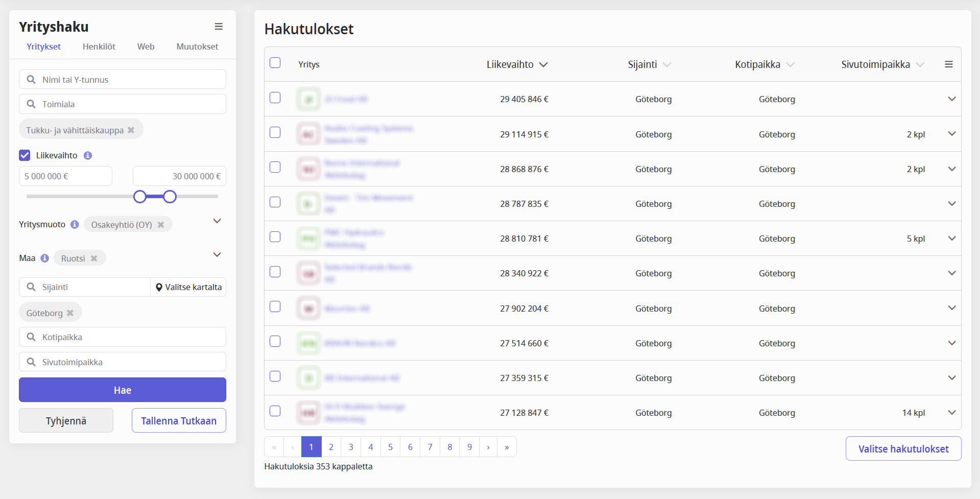Toggle the select-all checkbox in table header

click(275, 63)
